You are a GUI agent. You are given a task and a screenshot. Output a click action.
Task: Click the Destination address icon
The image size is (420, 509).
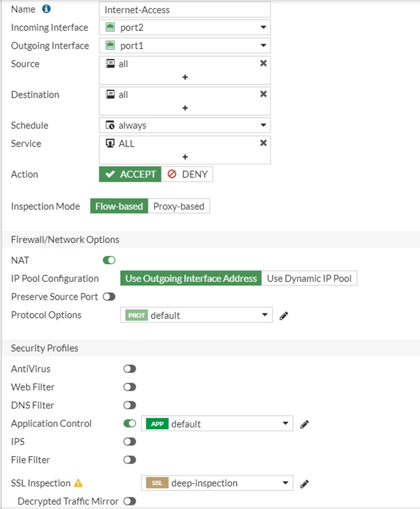coord(110,94)
